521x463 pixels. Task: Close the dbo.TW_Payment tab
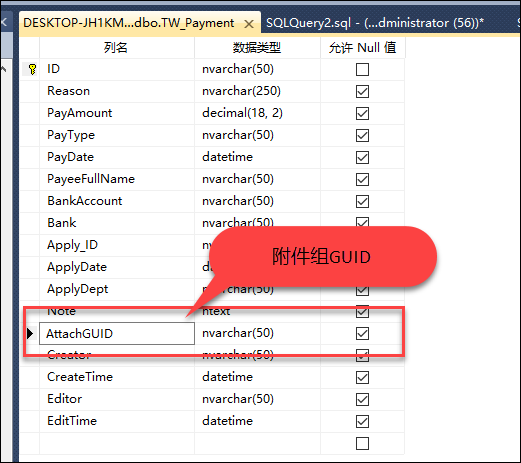click(249, 24)
